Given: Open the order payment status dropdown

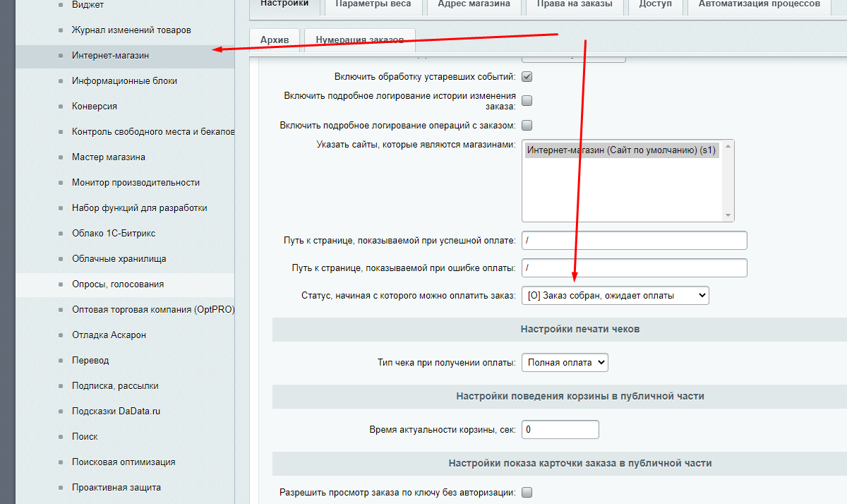Looking at the screenshot, I should (615, 296).
